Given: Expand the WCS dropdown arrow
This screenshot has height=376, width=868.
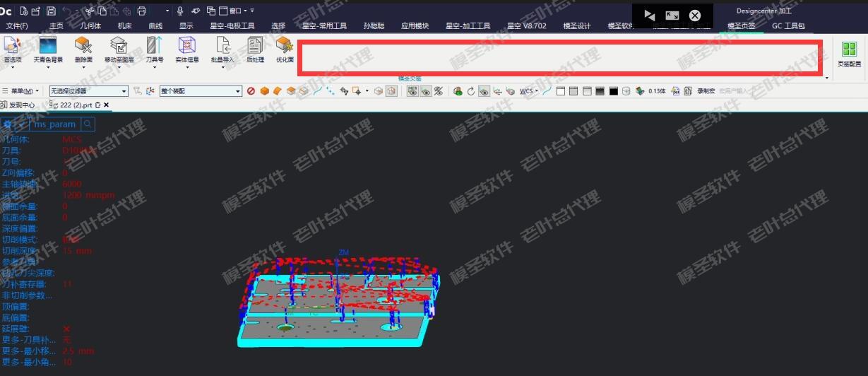Looking at the screenshot, I should pos(537,91).
